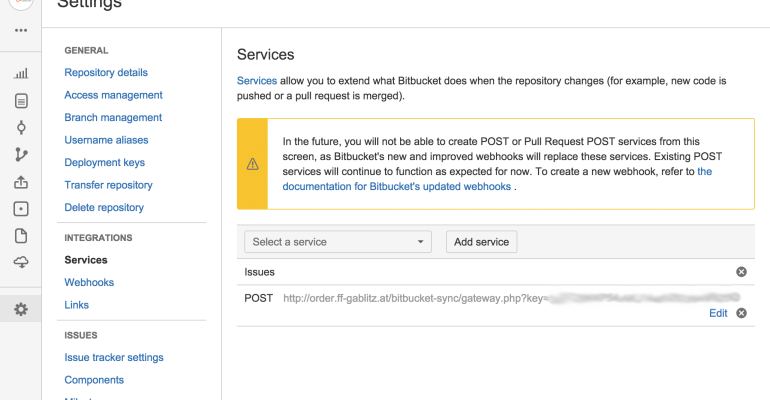This screenshot has width=770, height=400.
Task: Open Webhooks settings page
Action: [89, 283]
